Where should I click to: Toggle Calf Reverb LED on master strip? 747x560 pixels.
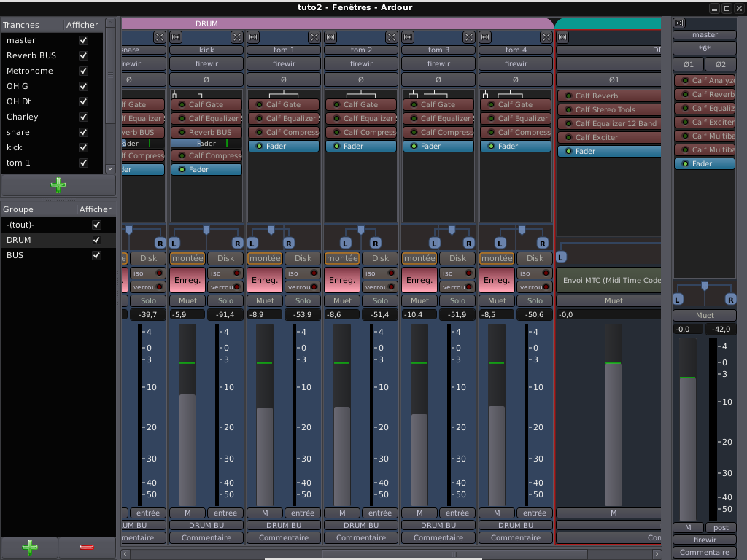[x=684, y=95]
